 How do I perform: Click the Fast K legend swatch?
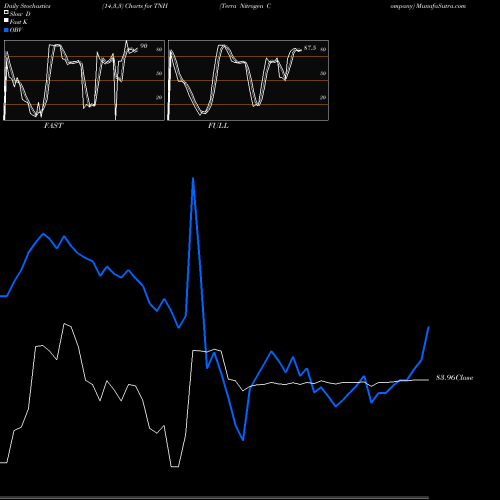(x=6, y=21)
